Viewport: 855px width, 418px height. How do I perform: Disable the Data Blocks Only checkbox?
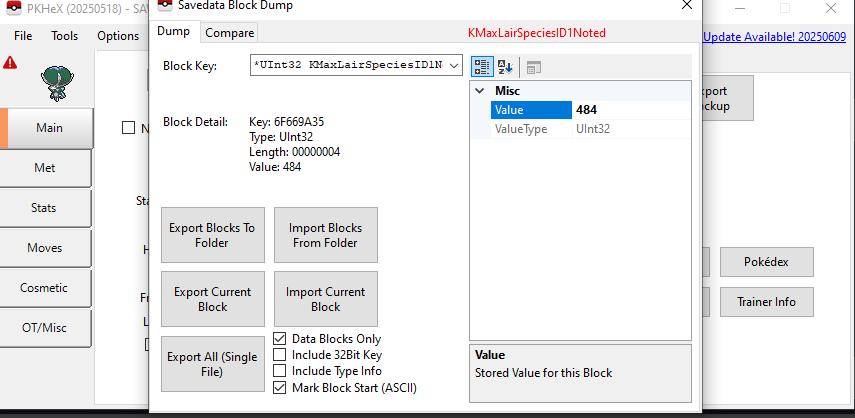pos(280,339)
